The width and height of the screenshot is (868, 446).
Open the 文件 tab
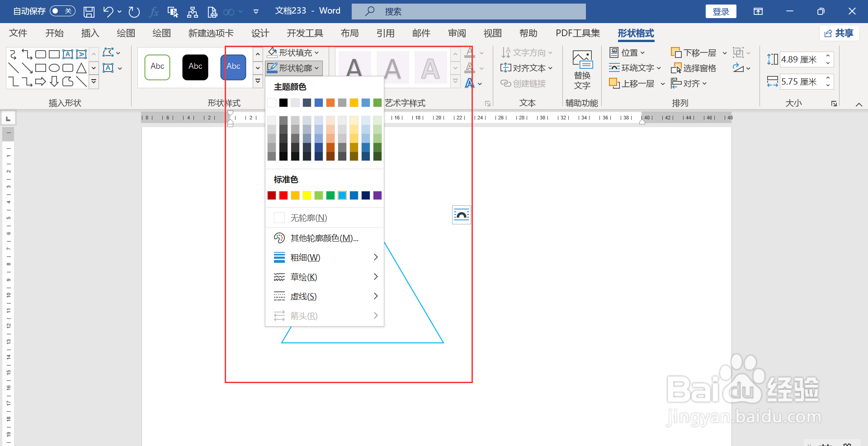[x=18, y=33]
